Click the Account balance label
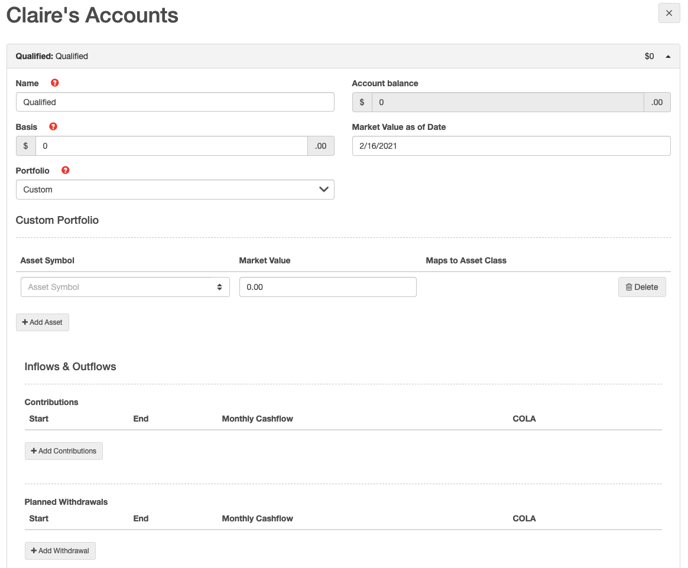The image size is (688, 568). [x=385, y=83]
